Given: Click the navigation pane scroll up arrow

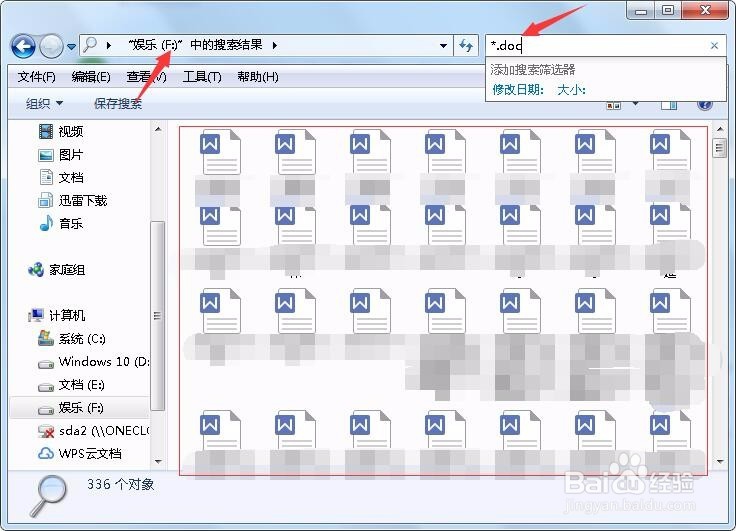Looking at the screenshot, I should click(158, 129).
